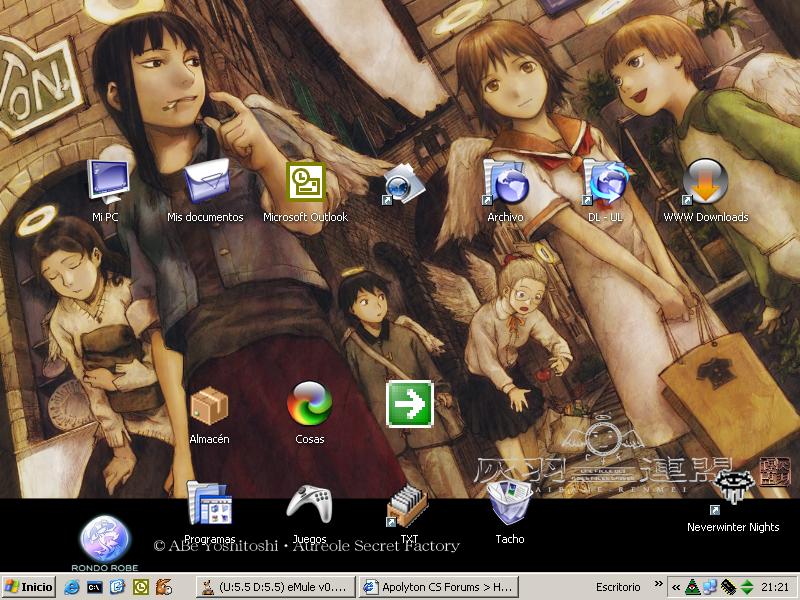Viewport: 800px width, 600px height.
Task: Switch to the Apolyton CS Forums window
Action: pyautogui.click(x=438, y=587)
